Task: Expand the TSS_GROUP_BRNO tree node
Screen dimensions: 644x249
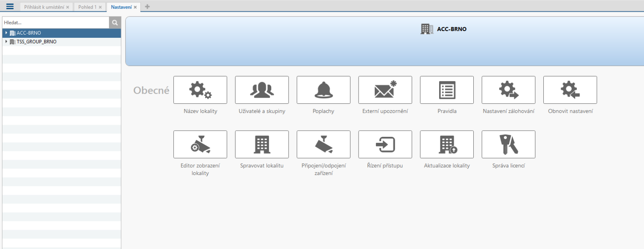Action: (x=6, y=41)
